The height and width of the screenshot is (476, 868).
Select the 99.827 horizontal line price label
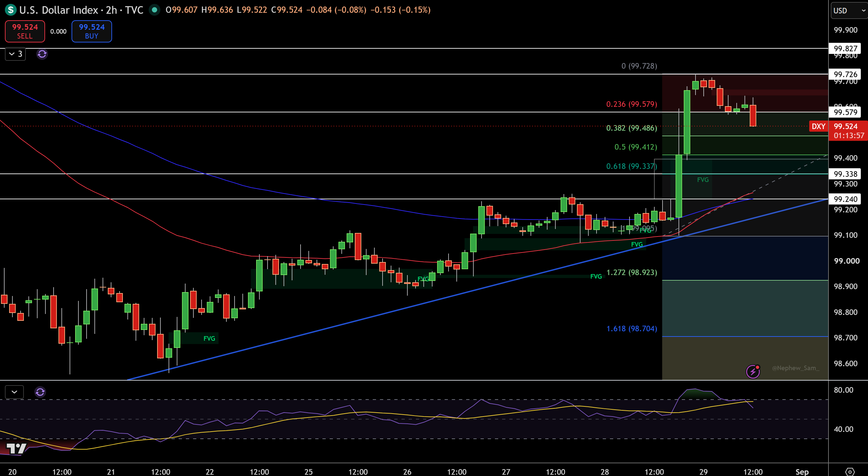tap(845, 48)
